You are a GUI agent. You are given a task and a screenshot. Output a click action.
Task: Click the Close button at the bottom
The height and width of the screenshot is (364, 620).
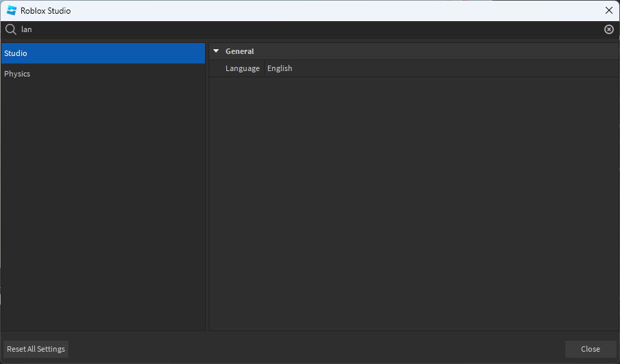[591, 349]
